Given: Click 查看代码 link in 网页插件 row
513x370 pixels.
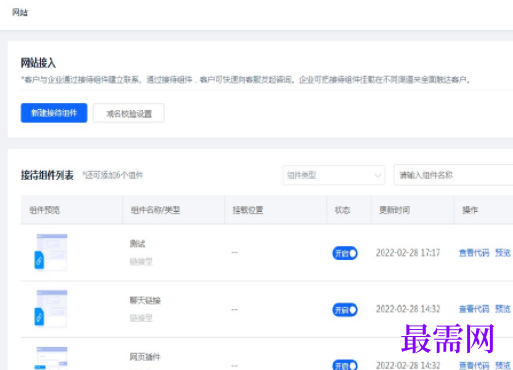Looking at the screenshot, I should tap(474, 366).
